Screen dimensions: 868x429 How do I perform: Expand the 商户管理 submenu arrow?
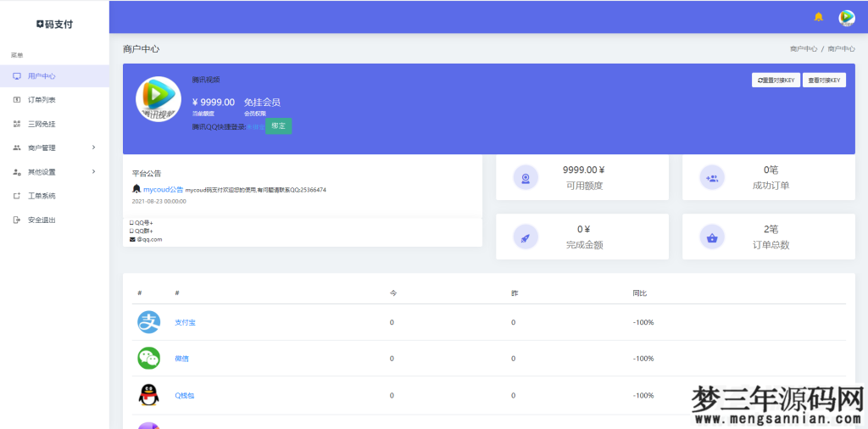93,148
